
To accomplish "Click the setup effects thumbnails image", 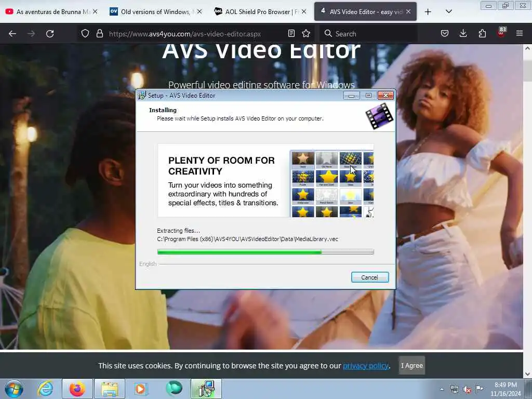I will [332, 183].
